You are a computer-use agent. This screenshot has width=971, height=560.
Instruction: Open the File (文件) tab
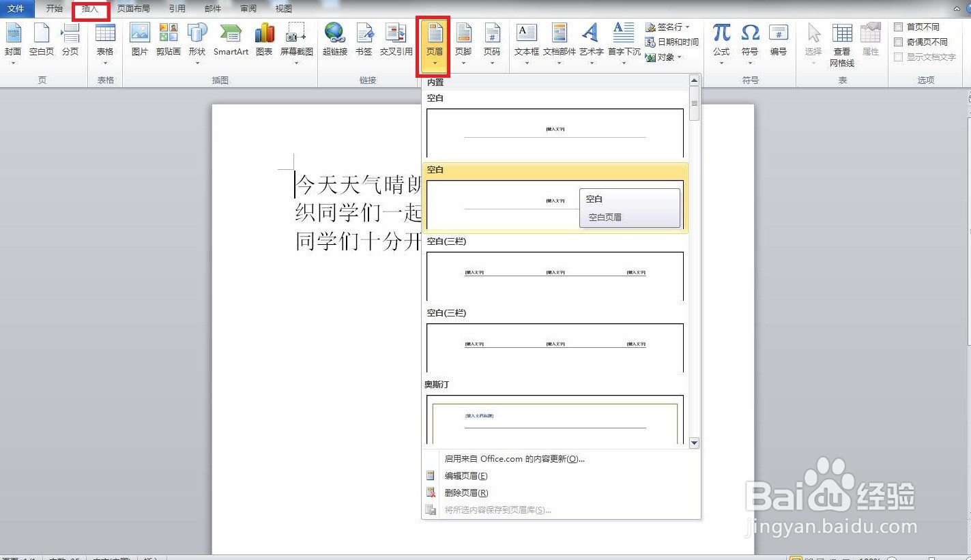pyautogui.click(x=16, y=9)
